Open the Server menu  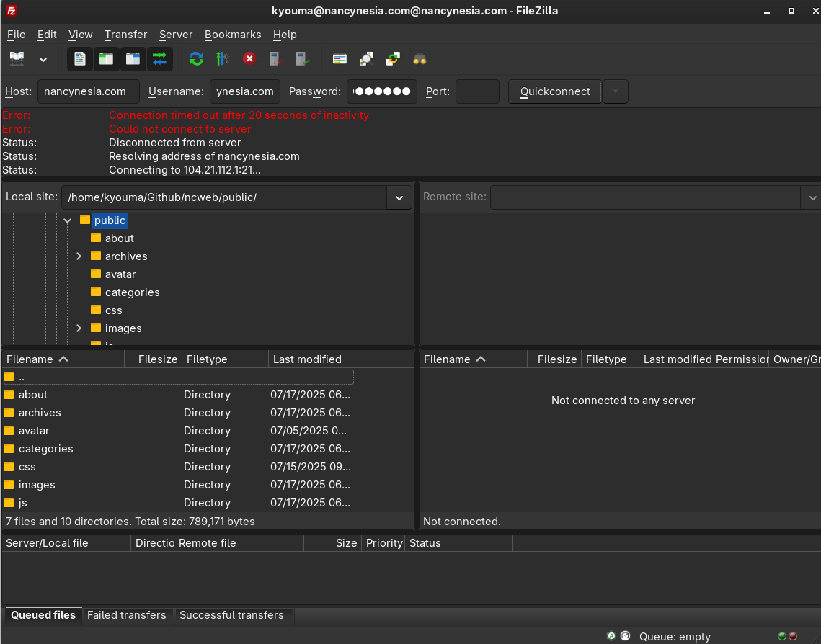pos(176,35)
